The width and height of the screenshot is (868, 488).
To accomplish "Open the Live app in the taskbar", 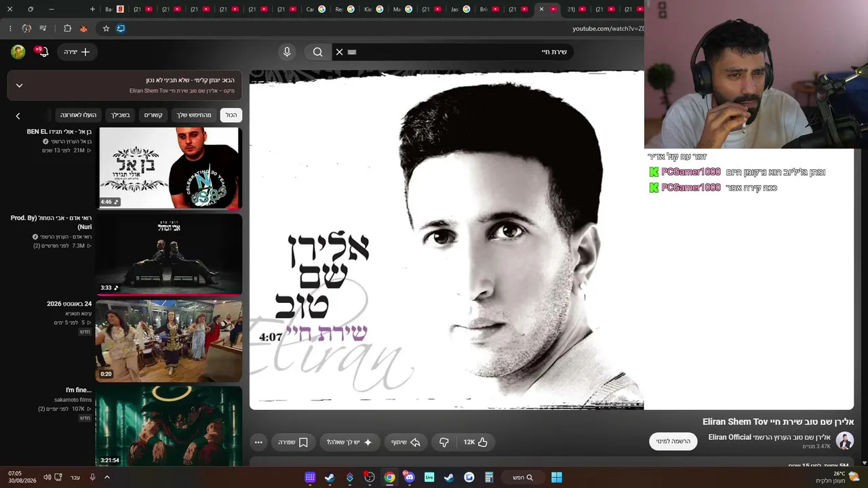I will [x=429, y=477].
